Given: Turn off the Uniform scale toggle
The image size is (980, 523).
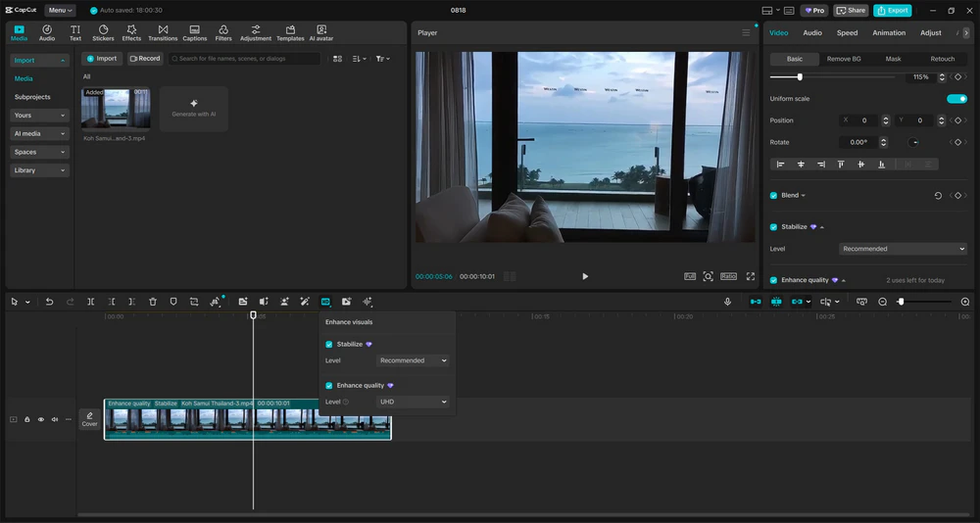Looking at the screenshot, I should click(x=956, y=99).
